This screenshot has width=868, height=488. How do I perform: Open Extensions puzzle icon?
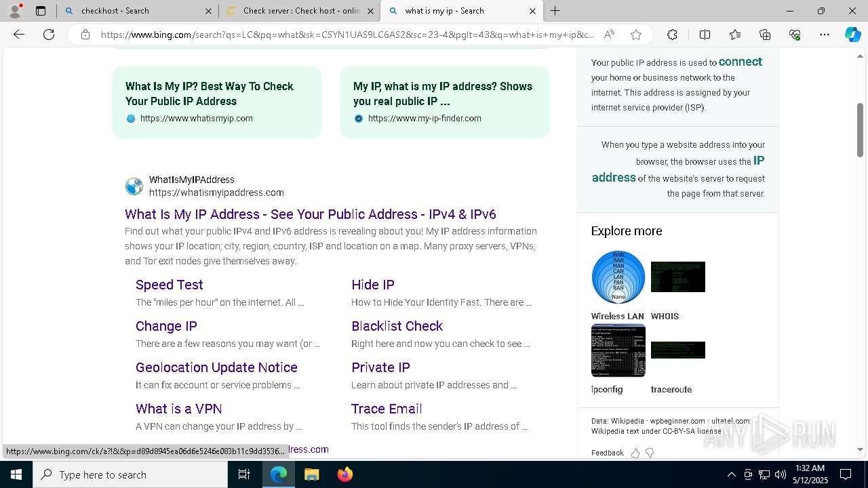672,35
